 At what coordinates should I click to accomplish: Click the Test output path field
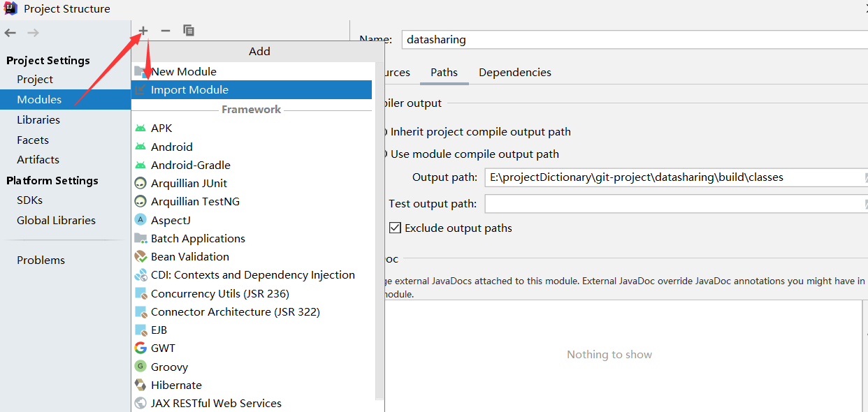pyautogui.click(x=671, y=204)
